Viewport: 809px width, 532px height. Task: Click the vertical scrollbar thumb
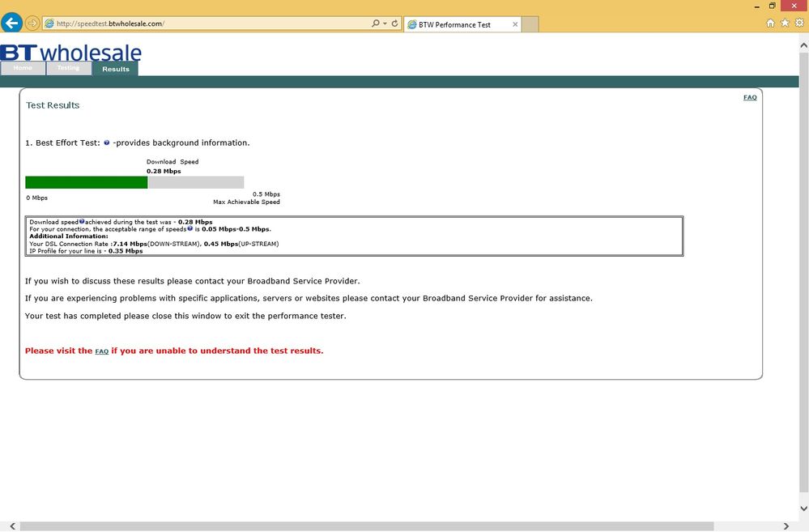pos(803,271)
